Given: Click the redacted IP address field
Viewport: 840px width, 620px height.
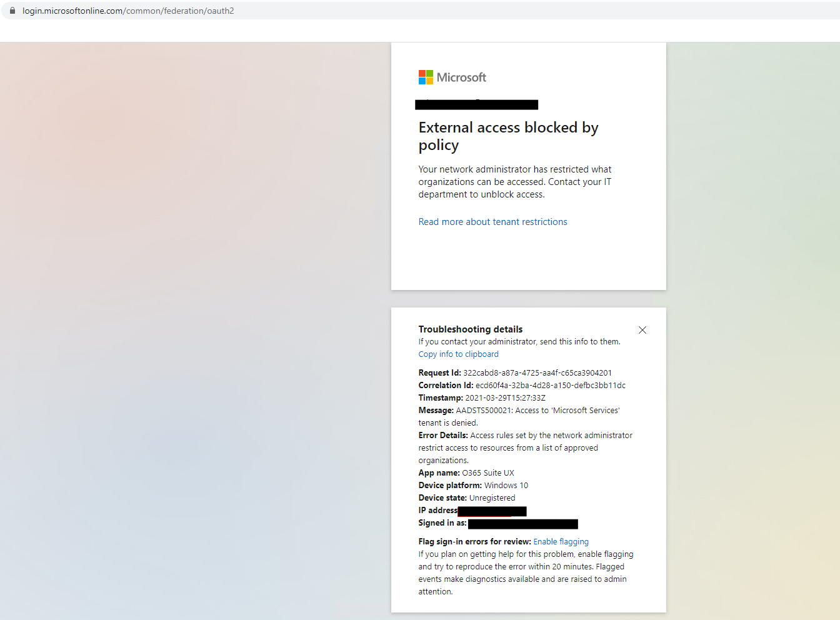Looking at the screenshot, I should coord(492,511).
